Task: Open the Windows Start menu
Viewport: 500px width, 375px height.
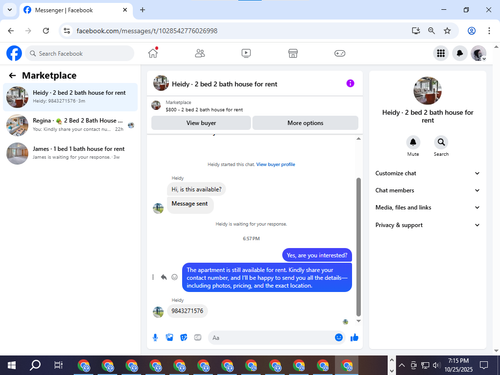Action: (x=11, y=365)
